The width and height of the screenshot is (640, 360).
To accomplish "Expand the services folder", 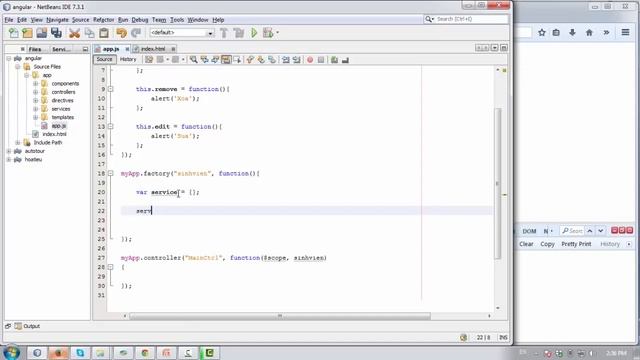I will pyautogui.click(x=36, y=109).
